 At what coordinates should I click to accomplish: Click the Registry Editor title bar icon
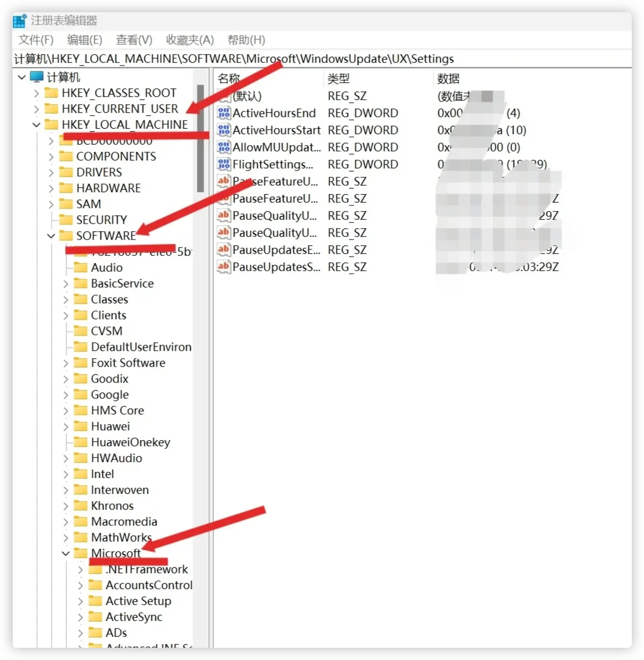pos(20,21)
